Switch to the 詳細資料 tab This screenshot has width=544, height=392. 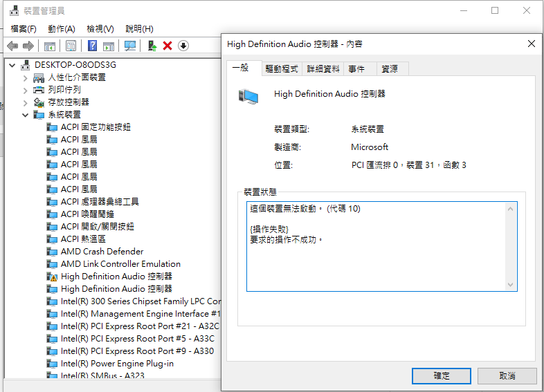[323, 69]
